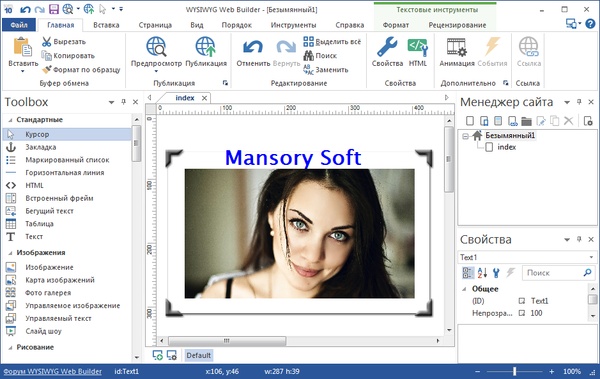
Task: Open Менеджер сайта panel options dropdown
Action: [x=567, y=102]
